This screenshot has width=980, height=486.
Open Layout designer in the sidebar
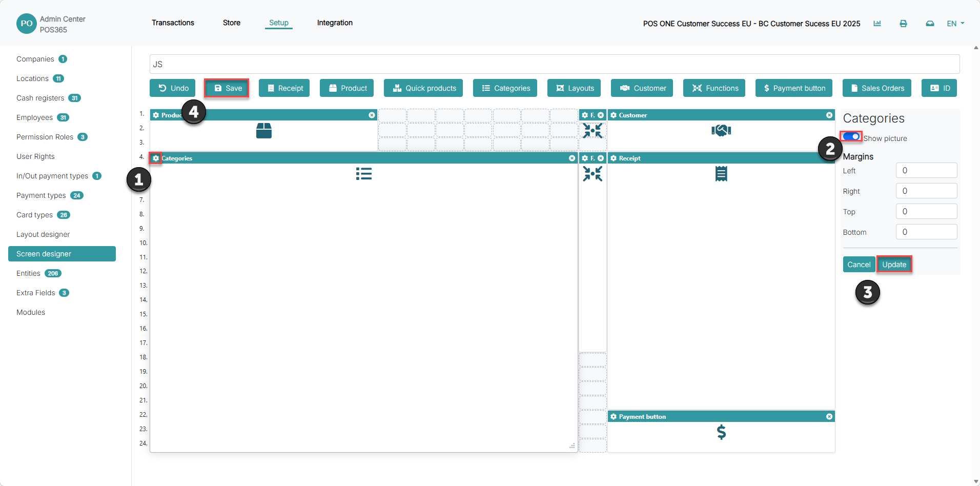pyautogui.click(x=43, y=234)
